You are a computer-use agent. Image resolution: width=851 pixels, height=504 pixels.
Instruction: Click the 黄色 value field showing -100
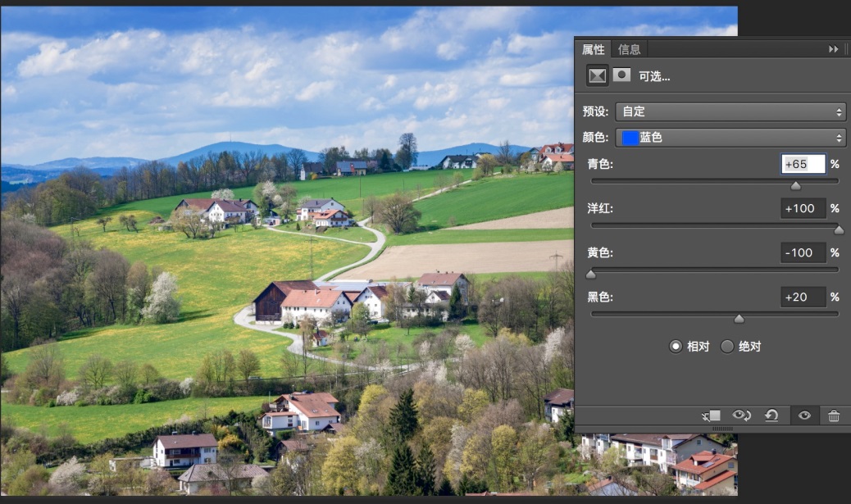803,252
